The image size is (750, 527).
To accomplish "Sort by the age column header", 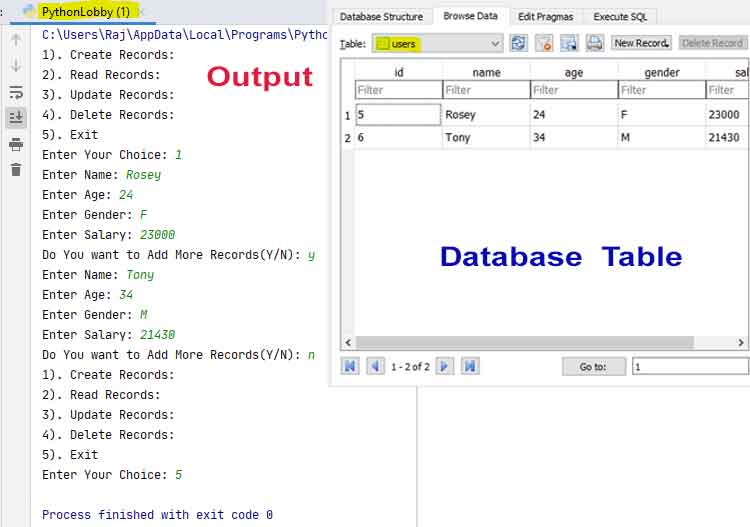I will [574, 72].
